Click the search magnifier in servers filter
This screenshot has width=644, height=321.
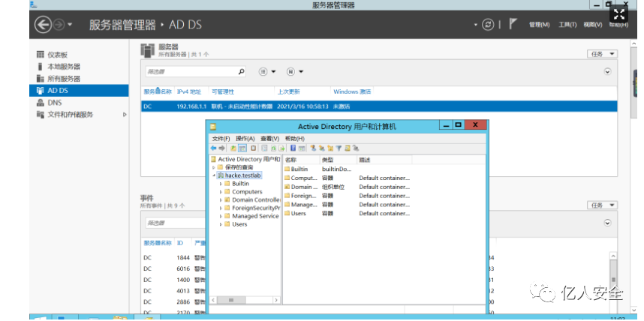coord(241,71)
